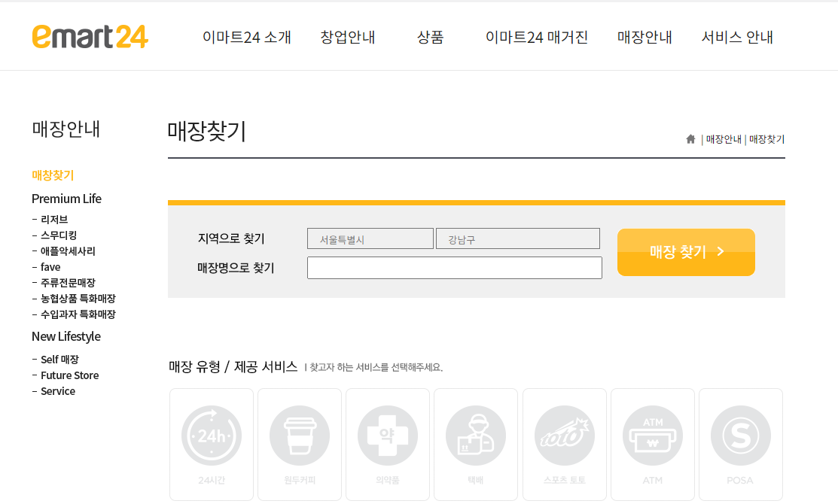The image size is (838, 504).
Task: Click the 매장 찾기 search button
Action: (x=686, y=253)
